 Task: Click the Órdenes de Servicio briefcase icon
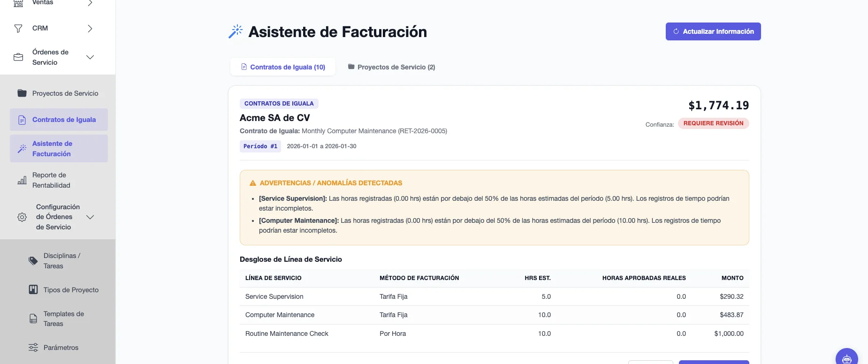pyautogui.click(x=18, y=57)
